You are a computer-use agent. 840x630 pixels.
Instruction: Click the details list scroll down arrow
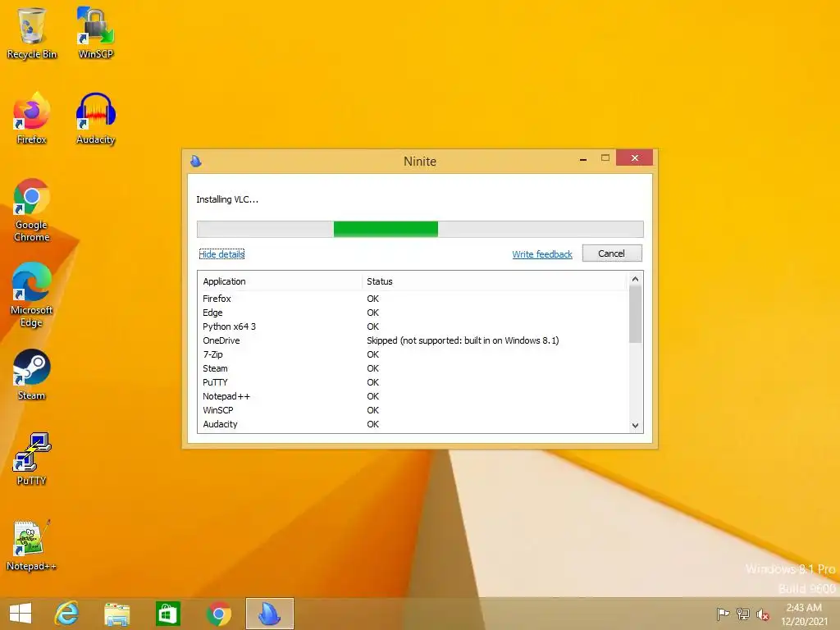[x=636, y=426]
